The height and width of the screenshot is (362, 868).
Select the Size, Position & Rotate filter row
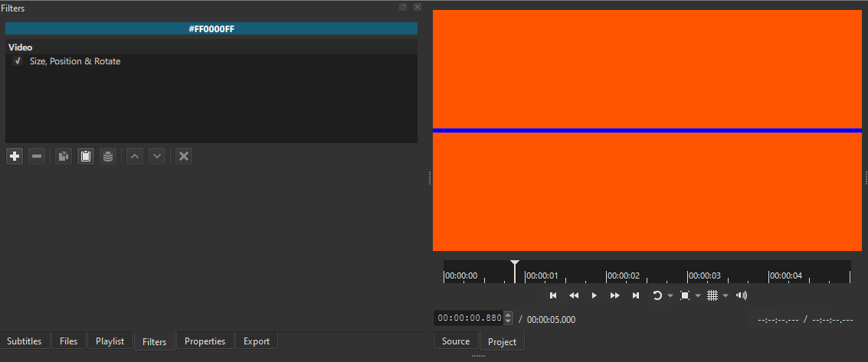pos(211,61)
